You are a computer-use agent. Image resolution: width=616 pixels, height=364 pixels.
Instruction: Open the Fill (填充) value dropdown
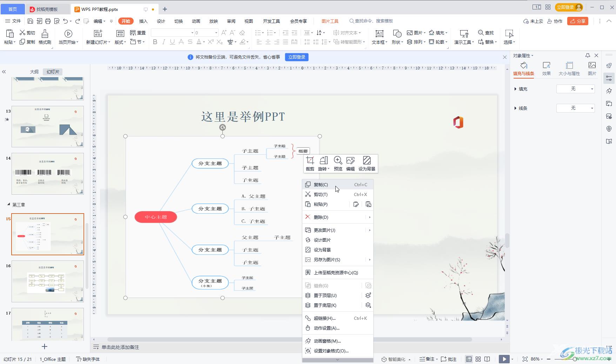(x=576, y=89)
